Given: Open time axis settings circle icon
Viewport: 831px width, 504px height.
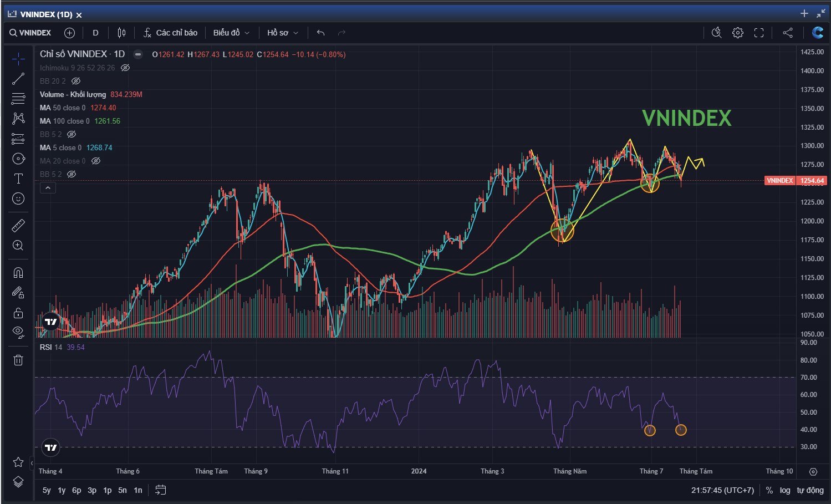Looking at the screenshot, I should click(813, 472).
